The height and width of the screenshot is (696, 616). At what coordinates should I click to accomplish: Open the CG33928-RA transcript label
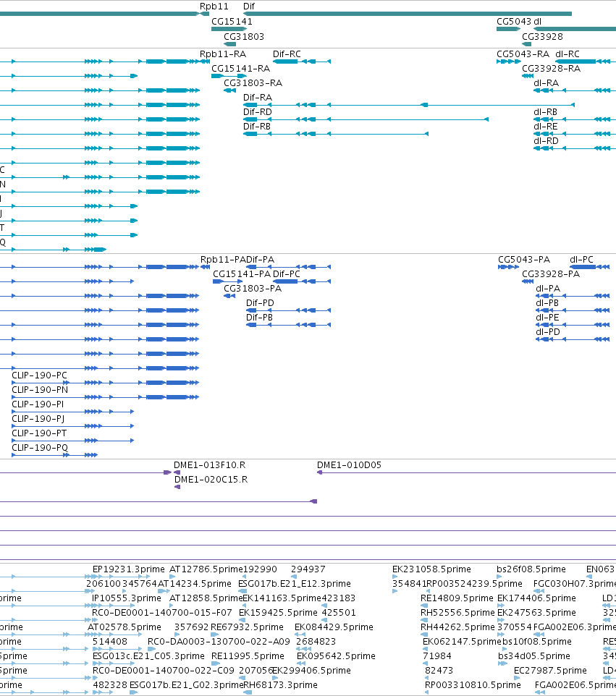point(551,68)
